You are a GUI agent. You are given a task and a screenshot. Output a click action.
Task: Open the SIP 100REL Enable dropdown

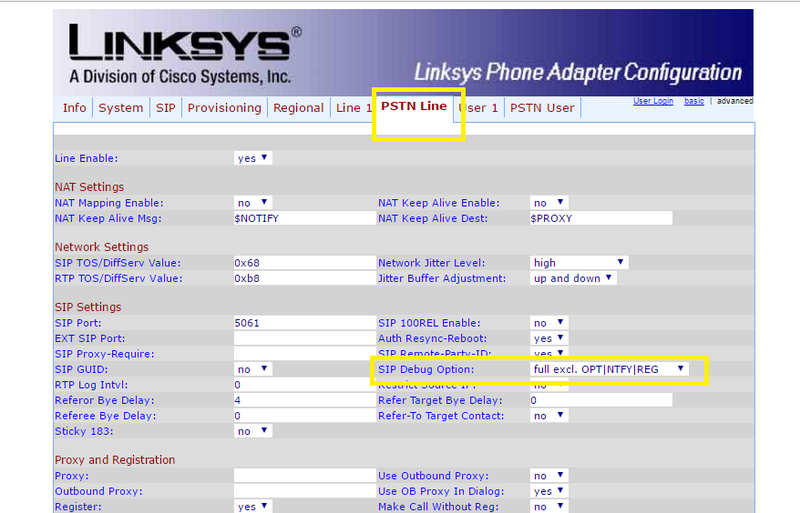549,323
